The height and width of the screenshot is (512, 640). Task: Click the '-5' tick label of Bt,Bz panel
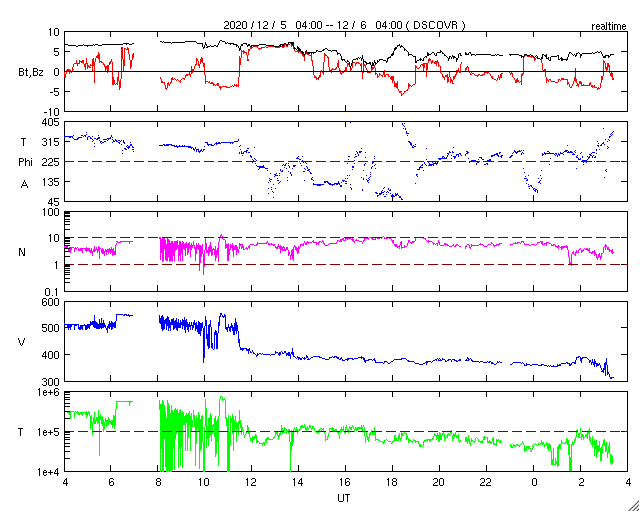tap(54, 92)
